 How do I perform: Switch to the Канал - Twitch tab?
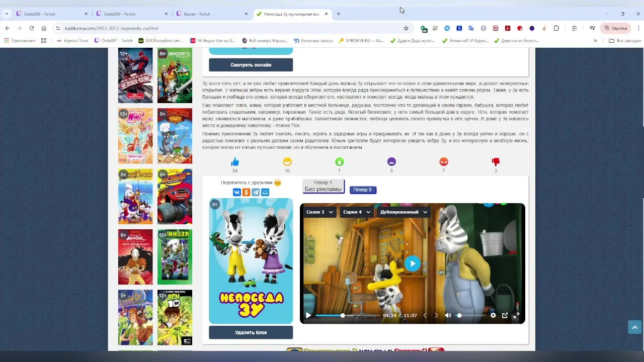click(x=211, y=14)
